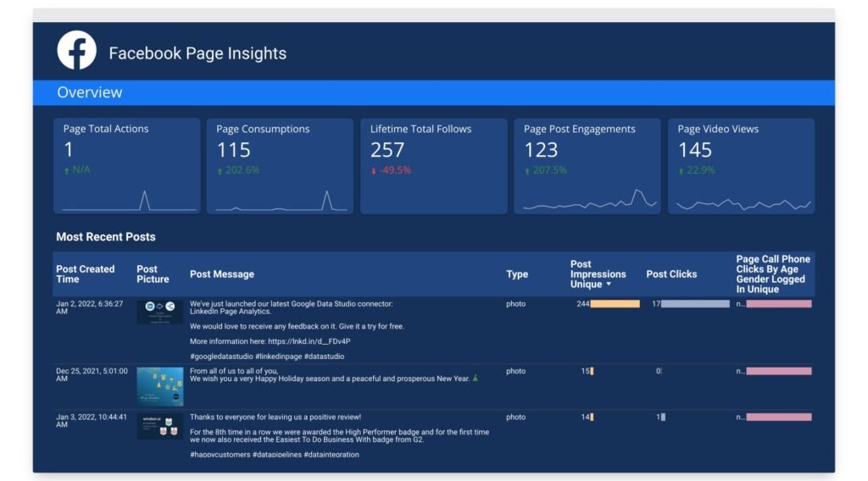868x481 pixels.
Task: Click the Page Consumptions scorecard value 115
Action: (x=234, y=150)
